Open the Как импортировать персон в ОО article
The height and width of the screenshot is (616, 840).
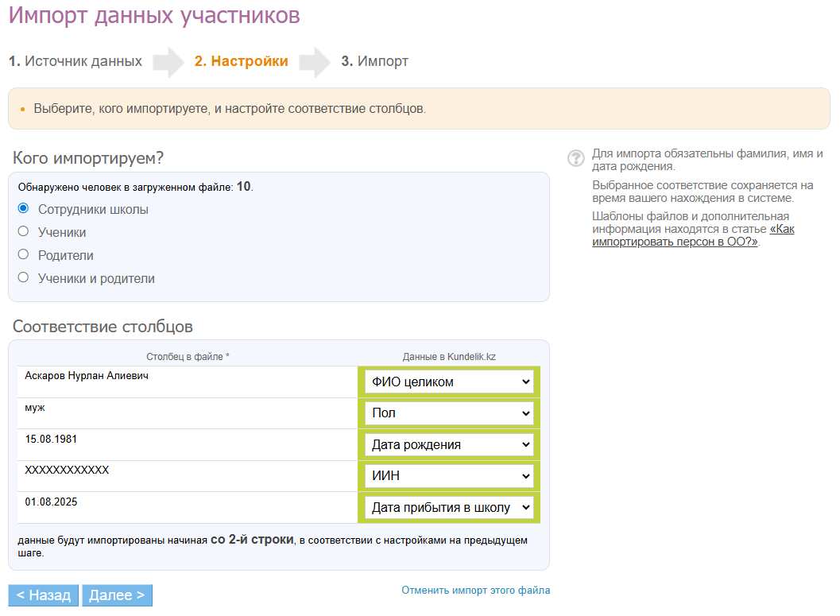pyautogui.click(x=692, y=236)
